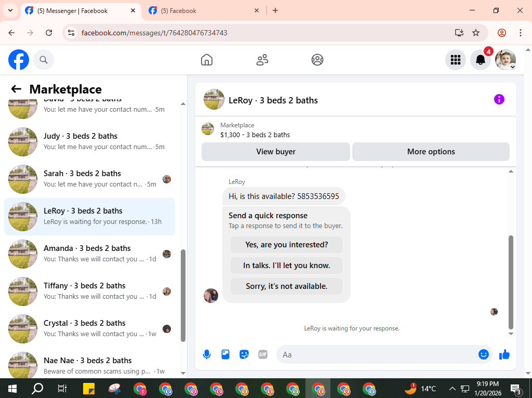
Task: Go back in browser history
Action: (x=11, y=33)
